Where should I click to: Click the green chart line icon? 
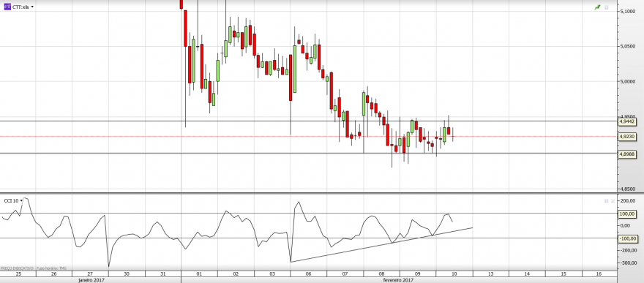[597, 7]
